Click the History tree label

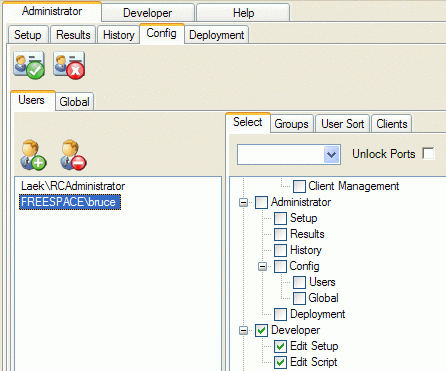point(306,250)
